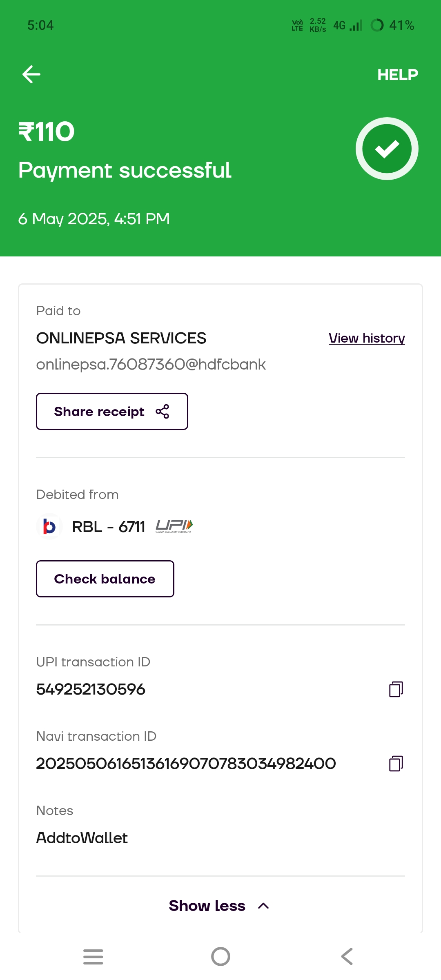Viewport: 441px width, 980px height.
Task: Tap the RBL bank logo icon
Action: point(49,527)
